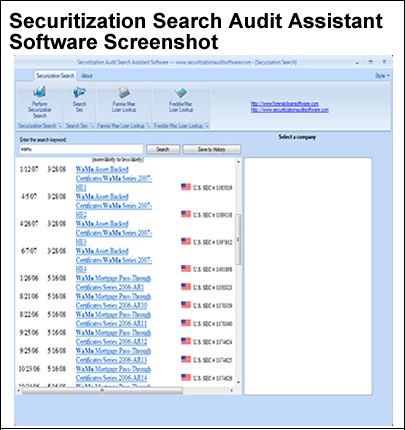
Task: Click the Perform Securization Search ribbon icon
Action: point(40,92)
